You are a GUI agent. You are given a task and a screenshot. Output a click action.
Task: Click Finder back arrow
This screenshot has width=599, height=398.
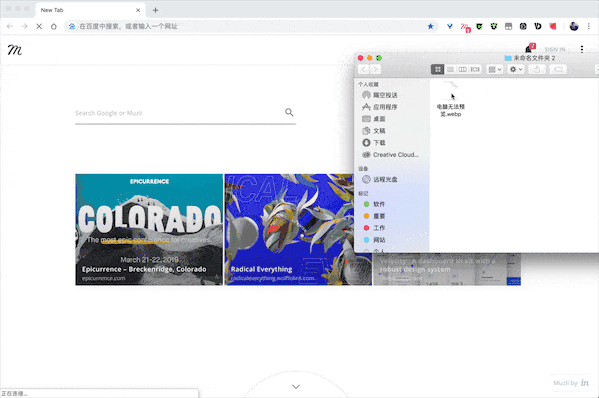tap(364, 70)
